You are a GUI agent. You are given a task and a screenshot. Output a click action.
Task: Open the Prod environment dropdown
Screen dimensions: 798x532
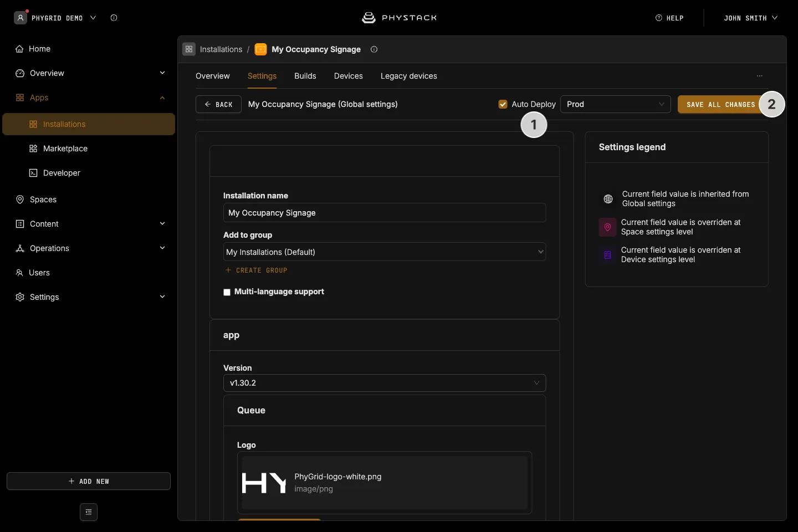tap(615, 104)
